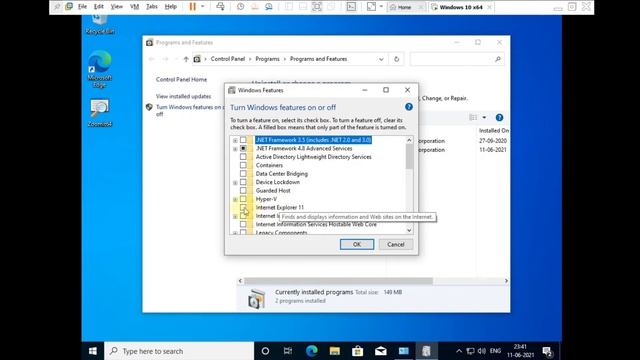The width and height of the screenshot is (640, 360).
Task: Check Internet Information Services Hostable Web Core
Action: point(243,224)
